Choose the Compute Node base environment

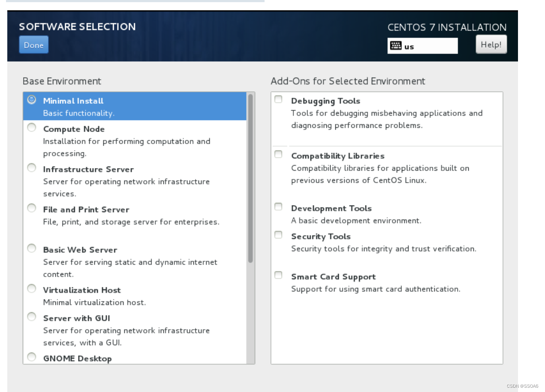click(32, 128)
